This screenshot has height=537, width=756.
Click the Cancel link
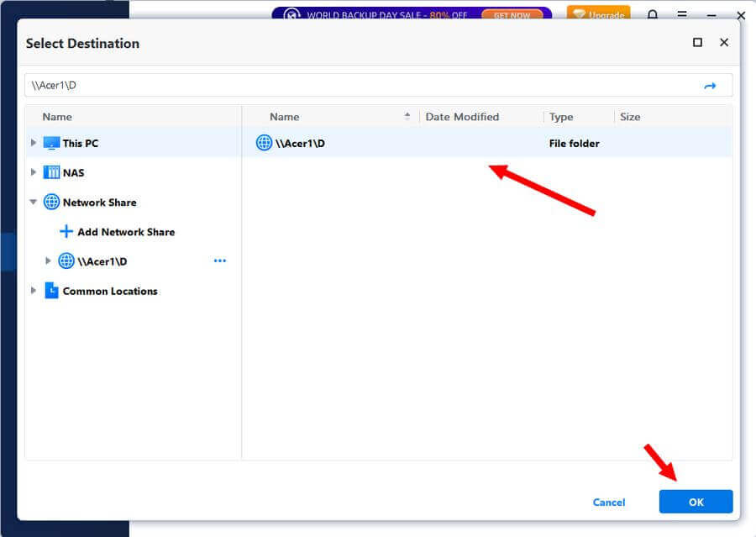[x=609, y=503]
